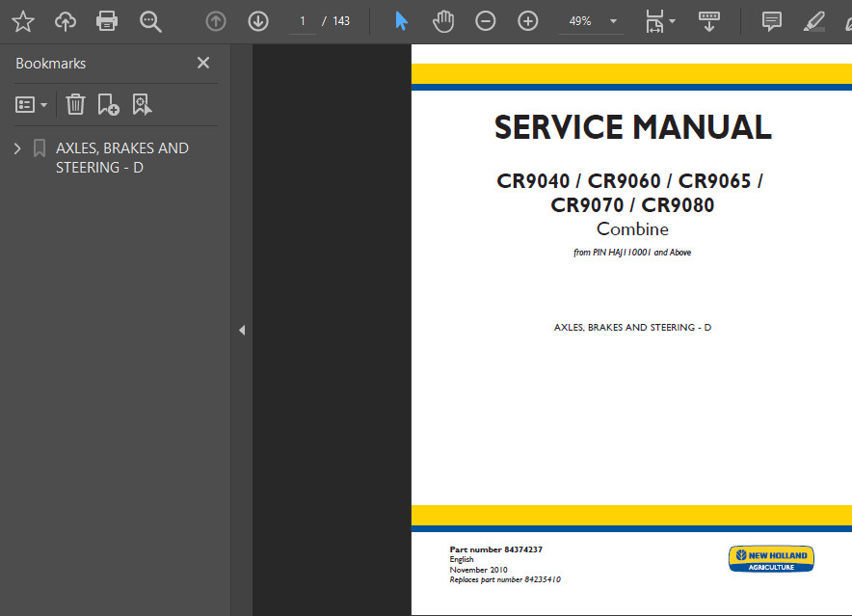
Task: Click the Bookmarks panel title
Action: [50, 64]
